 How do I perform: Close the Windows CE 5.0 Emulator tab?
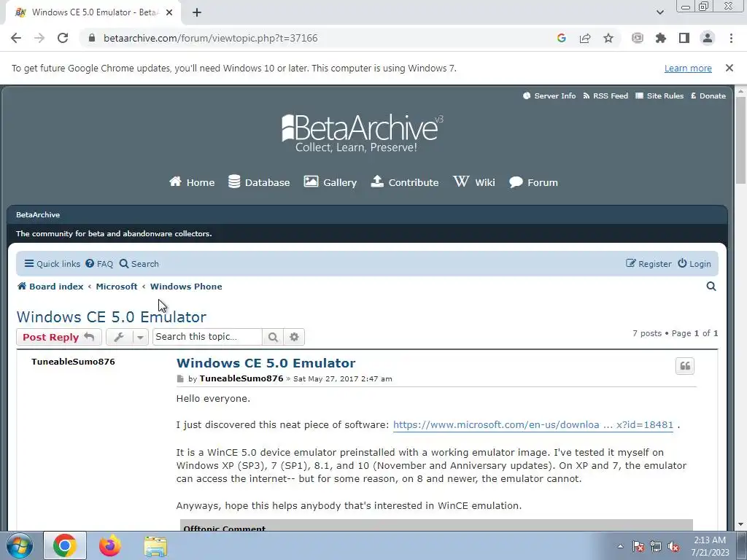pyautogui.click(x=169, y=12)
